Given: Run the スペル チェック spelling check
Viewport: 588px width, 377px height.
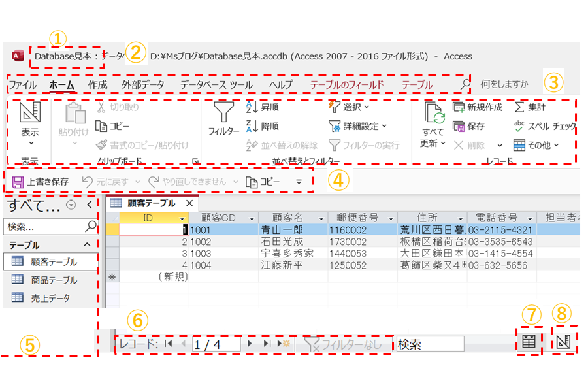Looking at the screenshot, I should (519, 126).
